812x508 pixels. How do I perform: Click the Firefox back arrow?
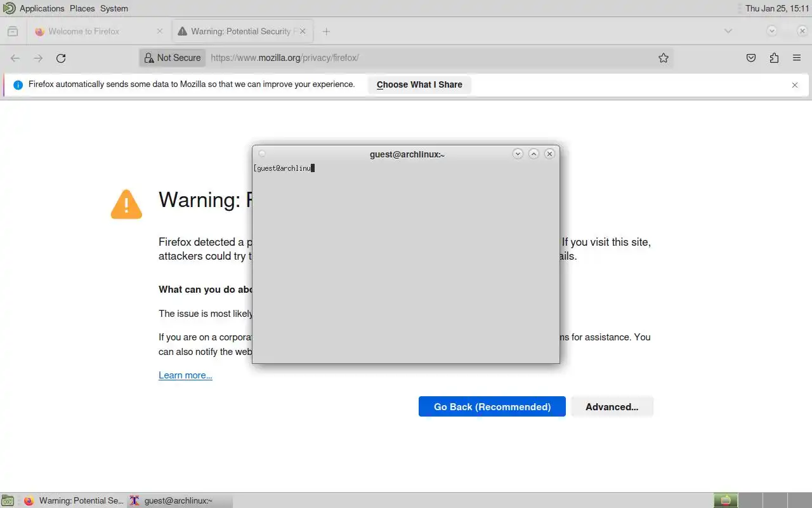coord(15,58)
